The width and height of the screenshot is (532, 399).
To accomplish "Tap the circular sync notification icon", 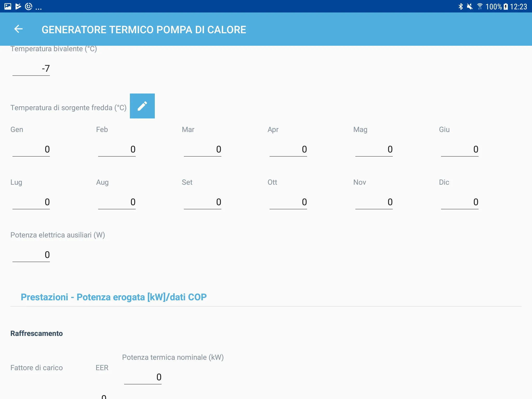I will [29, 6].
